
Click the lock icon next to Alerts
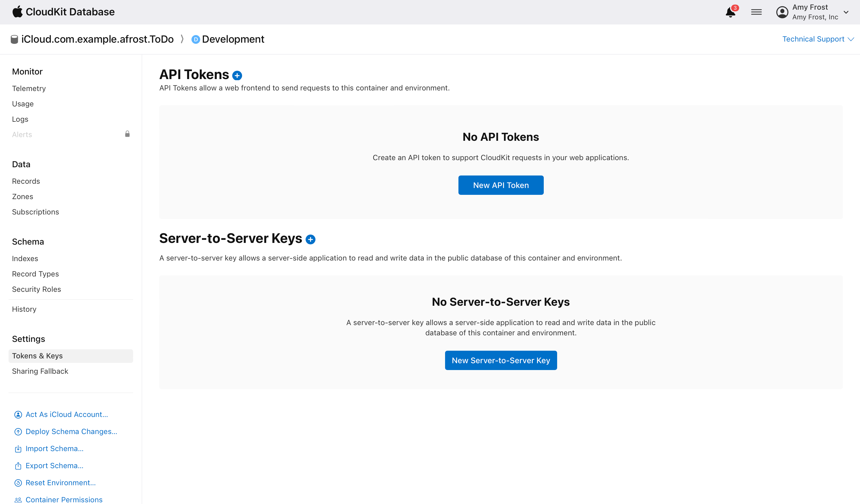point(127,134)
